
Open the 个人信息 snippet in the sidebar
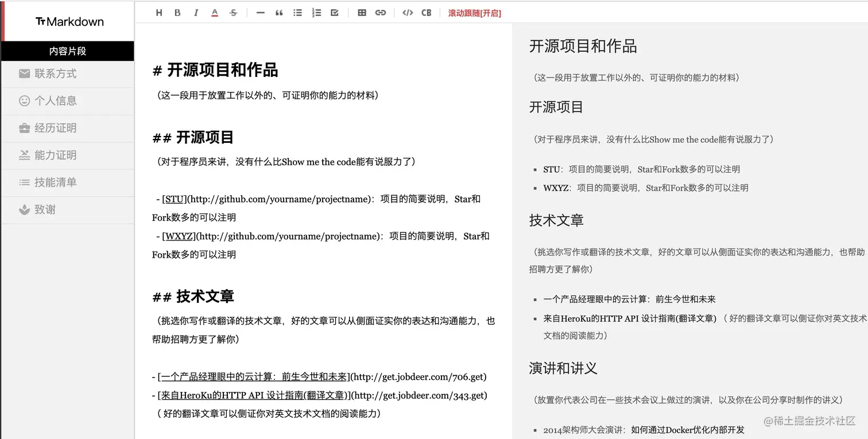[68, 101]
